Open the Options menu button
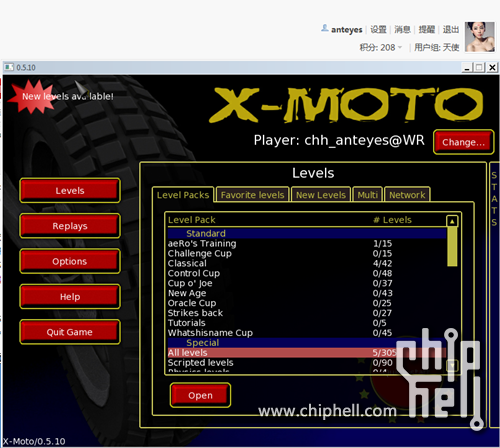Screen dimensions: 500x448 click(x=70, y=261)
